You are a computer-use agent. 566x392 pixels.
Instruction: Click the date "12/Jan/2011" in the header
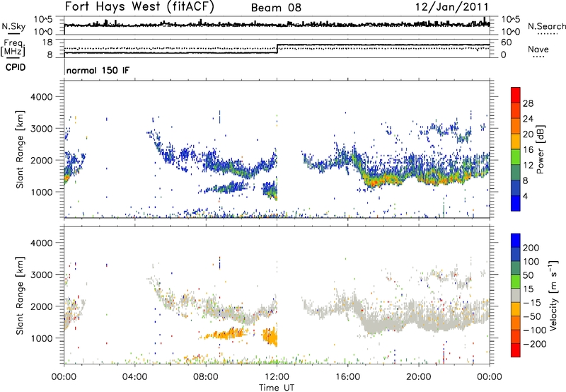pos(452,6)
